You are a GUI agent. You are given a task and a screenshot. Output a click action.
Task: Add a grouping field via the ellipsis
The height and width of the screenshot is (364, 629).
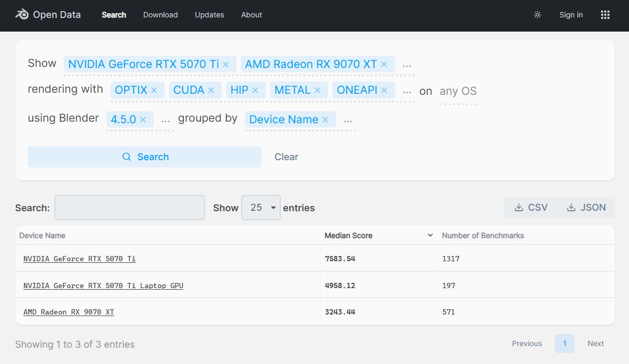[348, 120]
